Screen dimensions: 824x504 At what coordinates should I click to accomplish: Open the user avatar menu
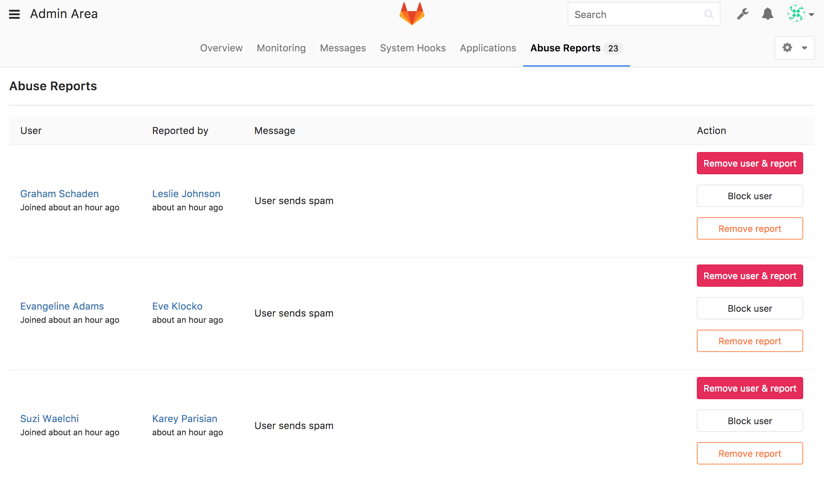coord(800,14)
